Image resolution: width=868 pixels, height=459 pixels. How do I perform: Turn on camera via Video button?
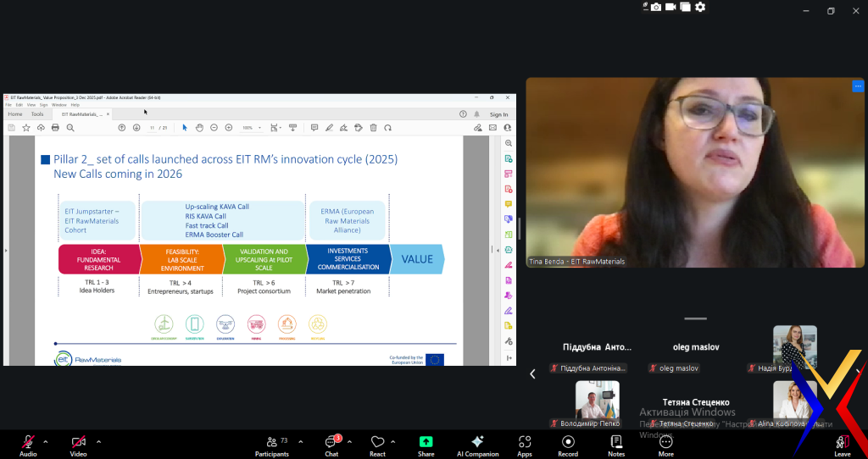point(79,443)
